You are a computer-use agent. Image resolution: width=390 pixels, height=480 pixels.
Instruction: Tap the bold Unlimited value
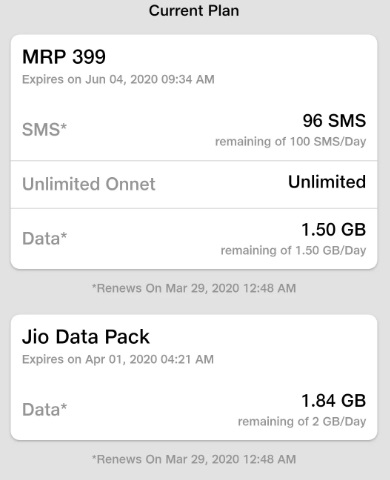coord(327,182)
